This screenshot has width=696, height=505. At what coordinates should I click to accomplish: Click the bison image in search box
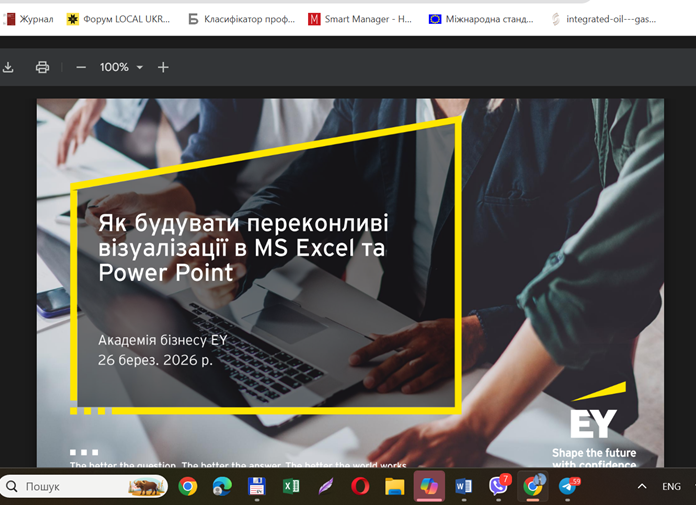click(x=146, y=486)
